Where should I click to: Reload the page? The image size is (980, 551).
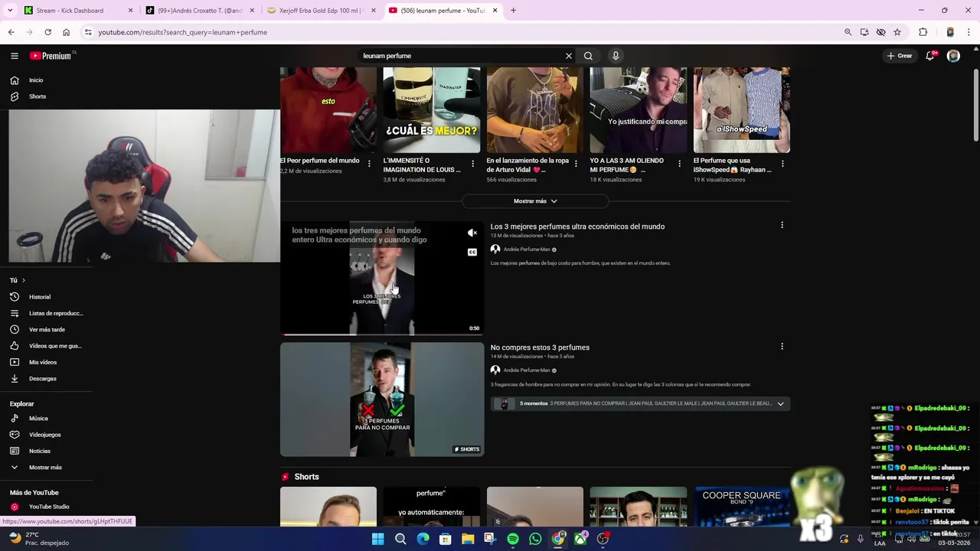tap(47, 32)
